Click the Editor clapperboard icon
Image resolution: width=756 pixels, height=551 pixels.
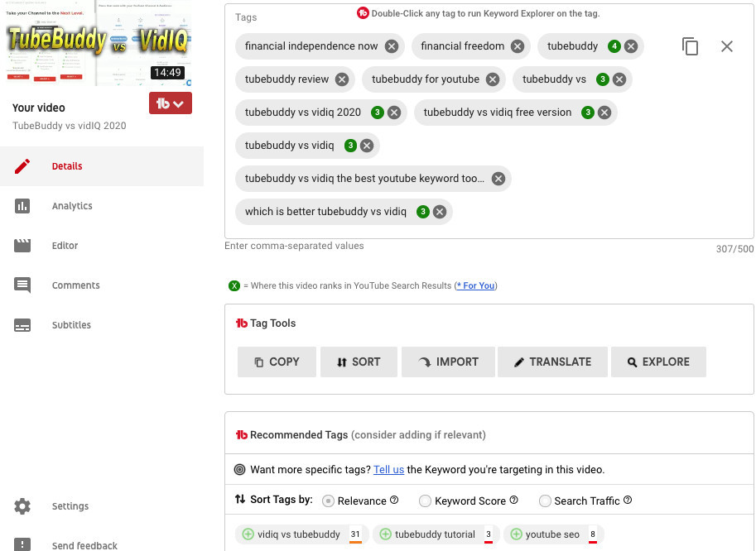(22, 246)
